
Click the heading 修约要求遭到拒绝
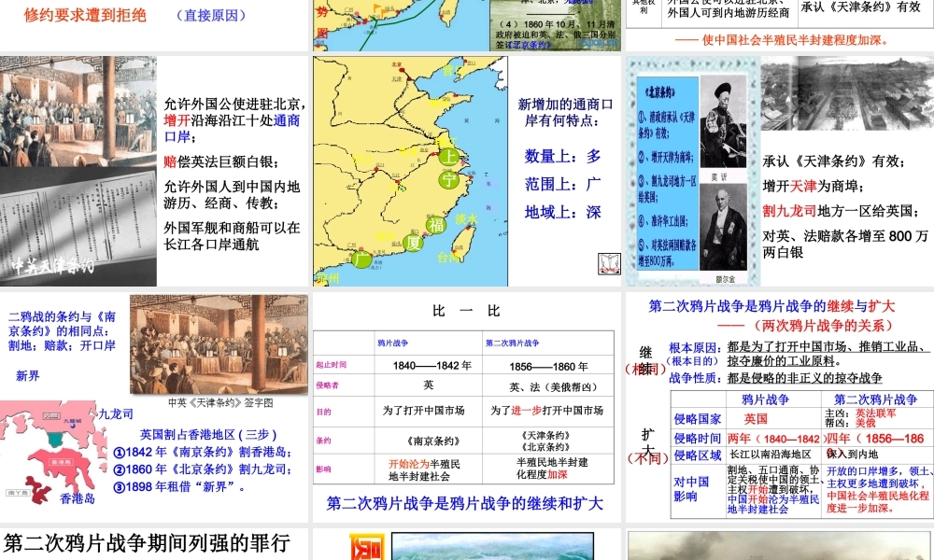[x=85, y=15]
